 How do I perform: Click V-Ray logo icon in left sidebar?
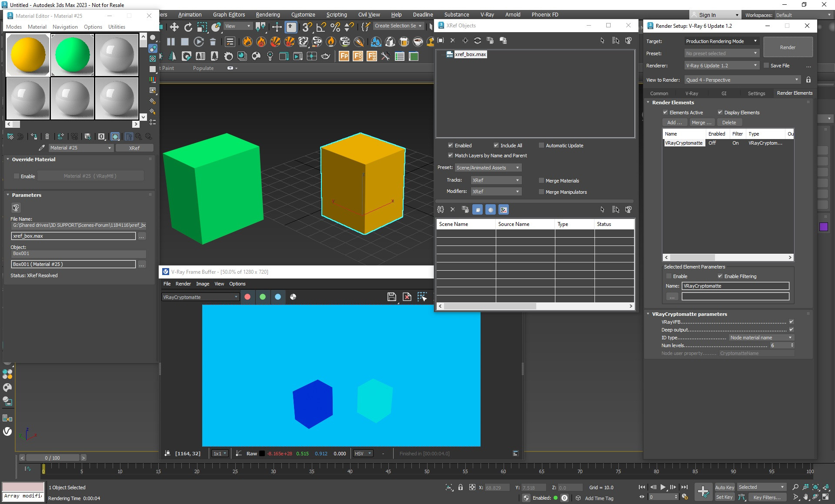click(7, 431)
